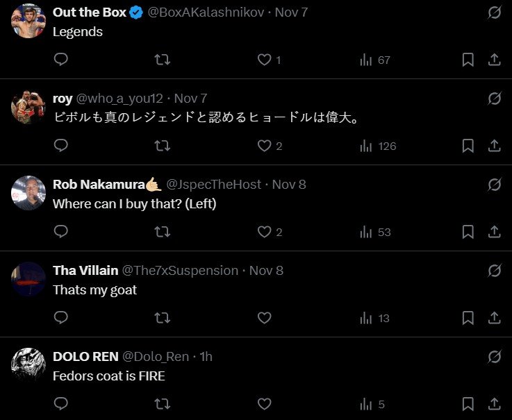Open Tha Villain's display name profile
512x420 pixels.
85,271
